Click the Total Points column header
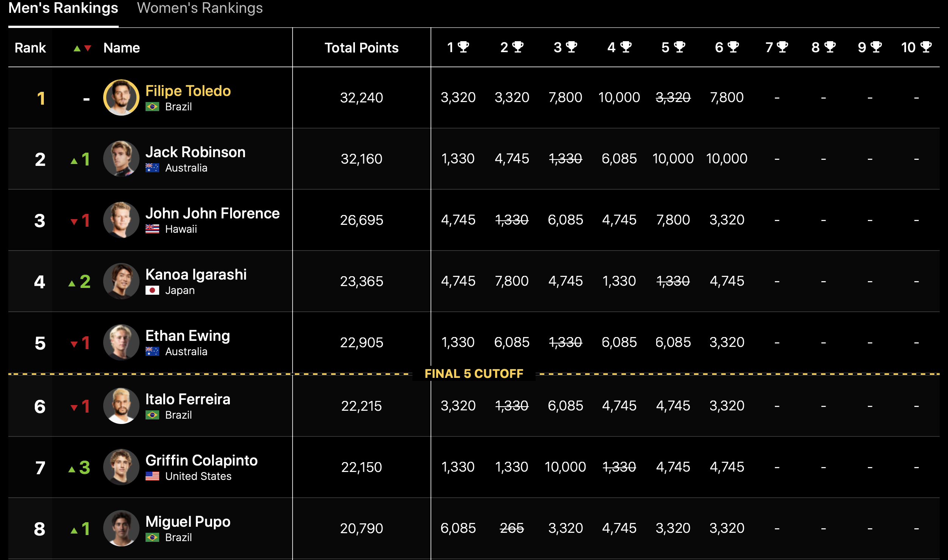The image size is (948, 560). 361,48
